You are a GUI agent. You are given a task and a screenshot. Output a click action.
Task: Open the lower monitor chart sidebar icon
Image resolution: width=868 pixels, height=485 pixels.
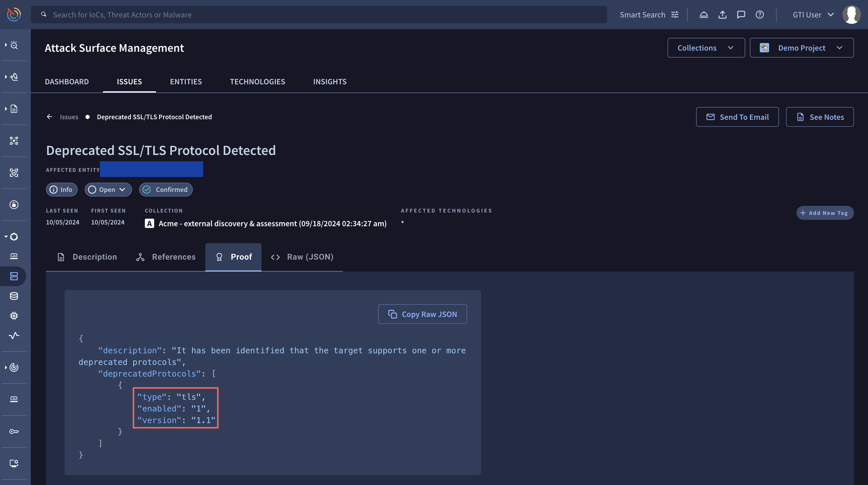[14, 400]
